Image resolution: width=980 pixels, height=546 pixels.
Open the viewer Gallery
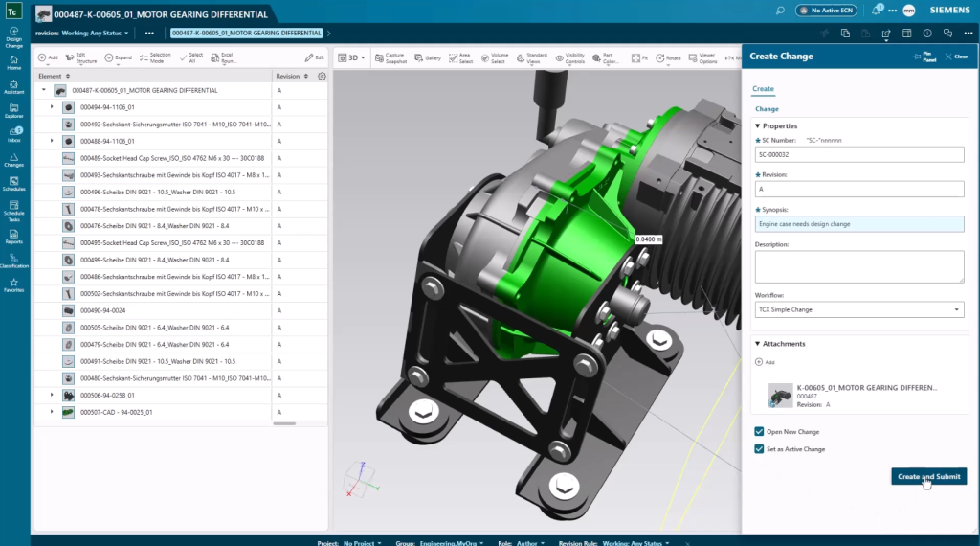(428, 58)
